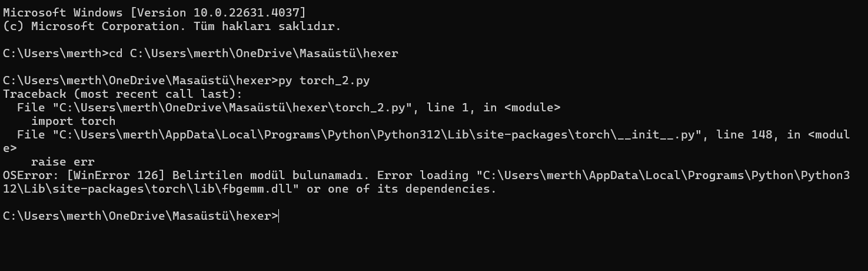Click the blinking cursor at the last prompt

[280, 216]
